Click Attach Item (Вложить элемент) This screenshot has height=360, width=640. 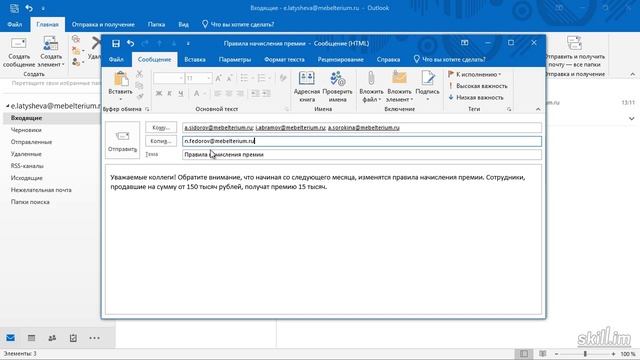coord(399,87)
